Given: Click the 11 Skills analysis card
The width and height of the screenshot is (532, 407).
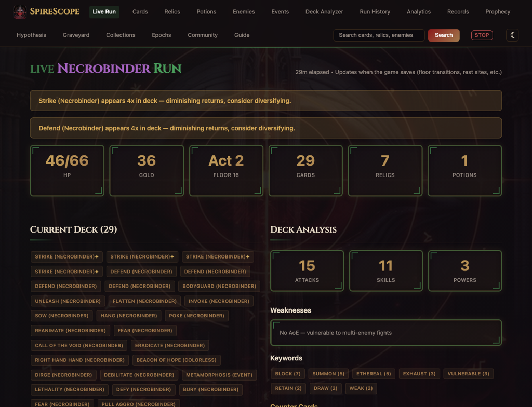Looking at the screenshot, I should pos(386,270).
